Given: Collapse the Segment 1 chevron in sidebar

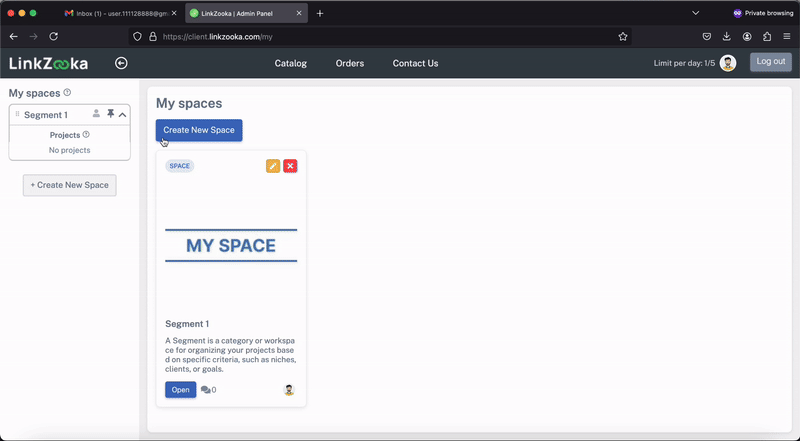Looking at the screenshot, I should 122,115.
